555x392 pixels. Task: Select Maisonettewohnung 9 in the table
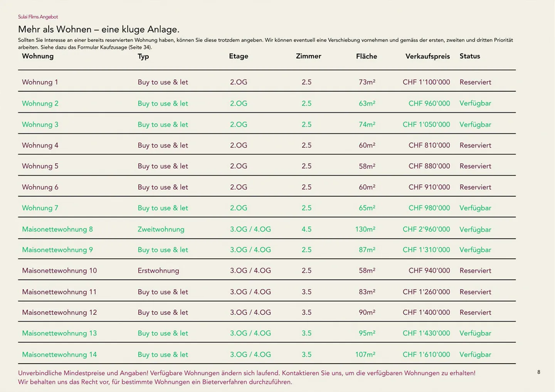click(57, 250)
